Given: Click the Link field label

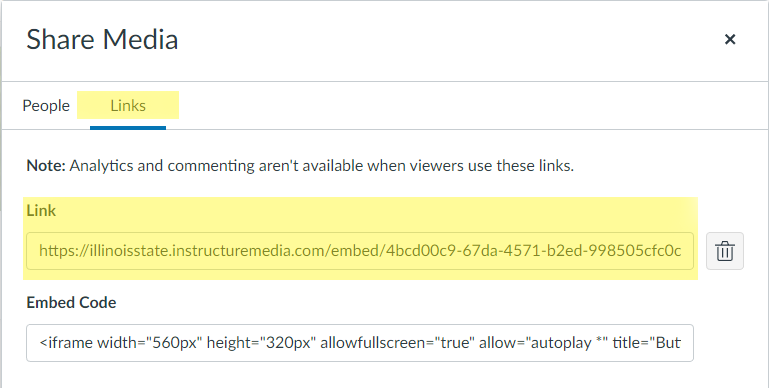Looking at the screenshot, I should pyautogui.click(x=41, y=210).
